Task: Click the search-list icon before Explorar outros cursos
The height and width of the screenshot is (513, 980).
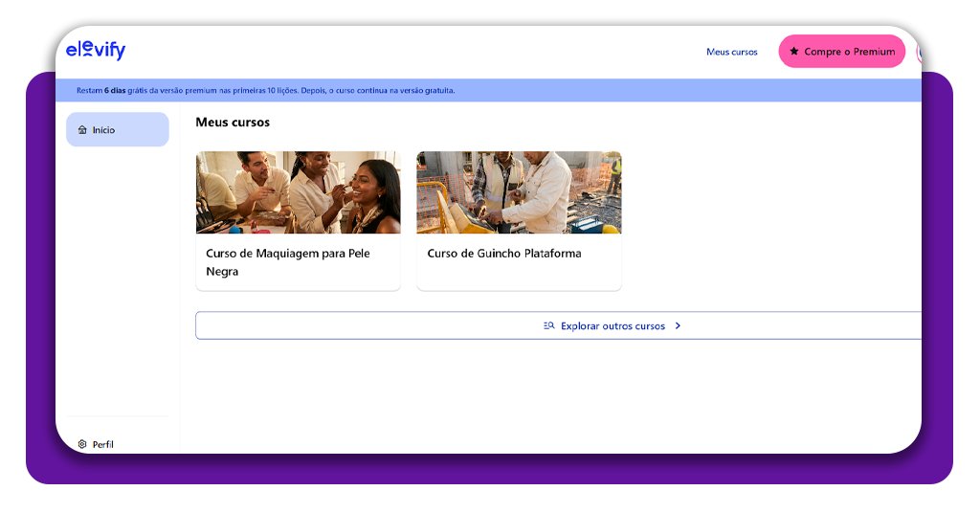Action: 549,325
